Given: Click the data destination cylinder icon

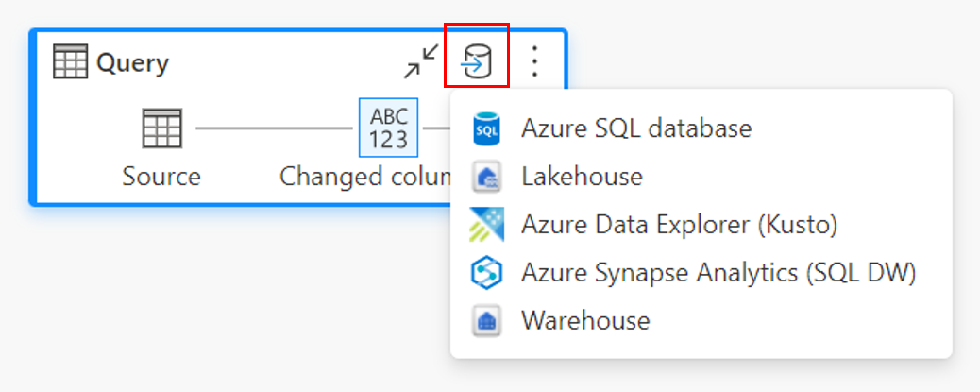Looking at the screenshot, I should [477, 63].
